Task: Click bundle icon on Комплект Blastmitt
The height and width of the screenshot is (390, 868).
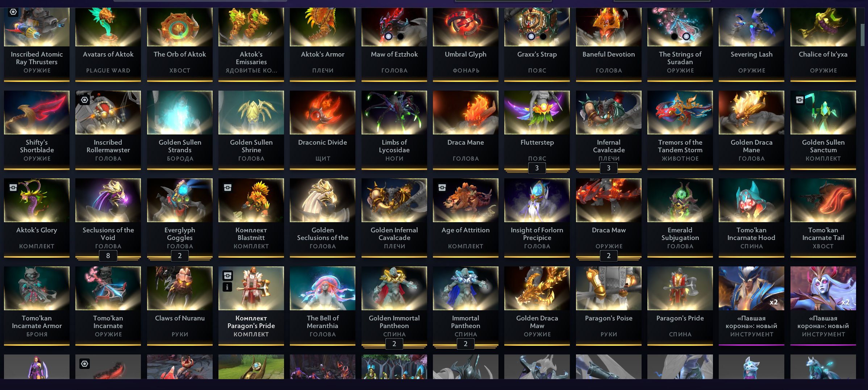Action: click(x=228, y=187)
